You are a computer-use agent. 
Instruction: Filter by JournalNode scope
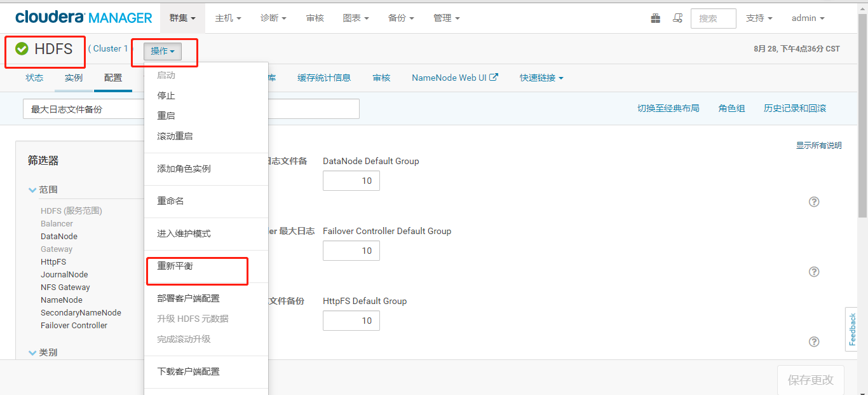click(64, 274)
